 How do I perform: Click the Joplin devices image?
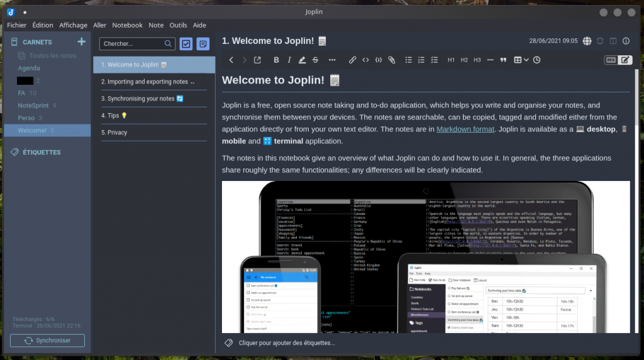[x=426, y=257]
